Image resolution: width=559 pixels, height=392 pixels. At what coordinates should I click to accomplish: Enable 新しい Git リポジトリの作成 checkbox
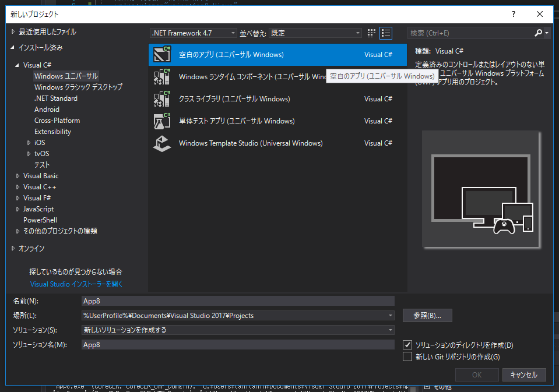[407, 356]
